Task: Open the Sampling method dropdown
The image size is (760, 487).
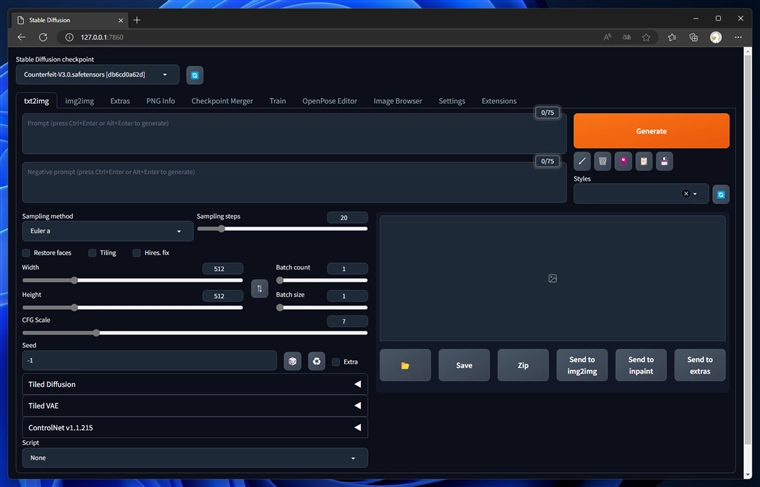Action: (108, 231)
